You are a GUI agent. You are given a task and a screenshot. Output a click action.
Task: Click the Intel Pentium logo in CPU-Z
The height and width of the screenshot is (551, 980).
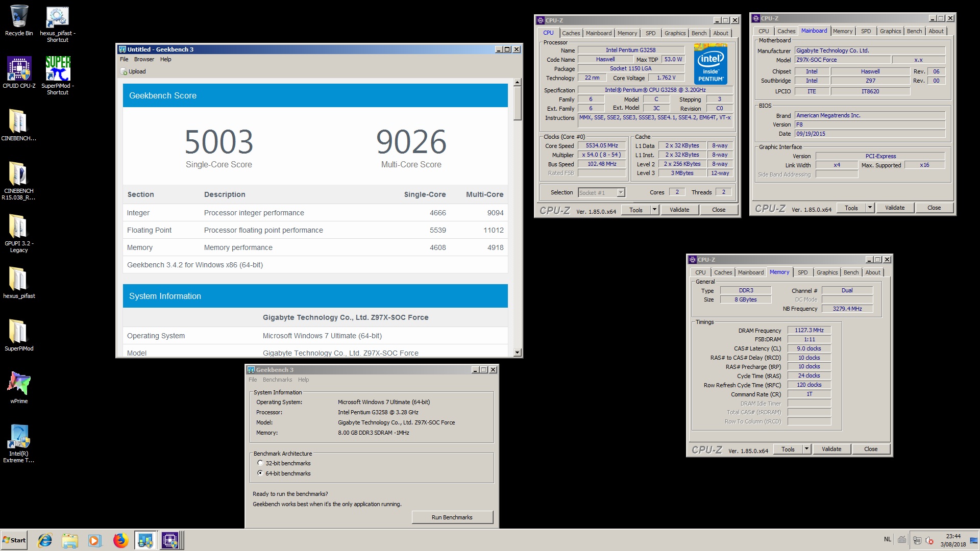[x=710, y=64]
